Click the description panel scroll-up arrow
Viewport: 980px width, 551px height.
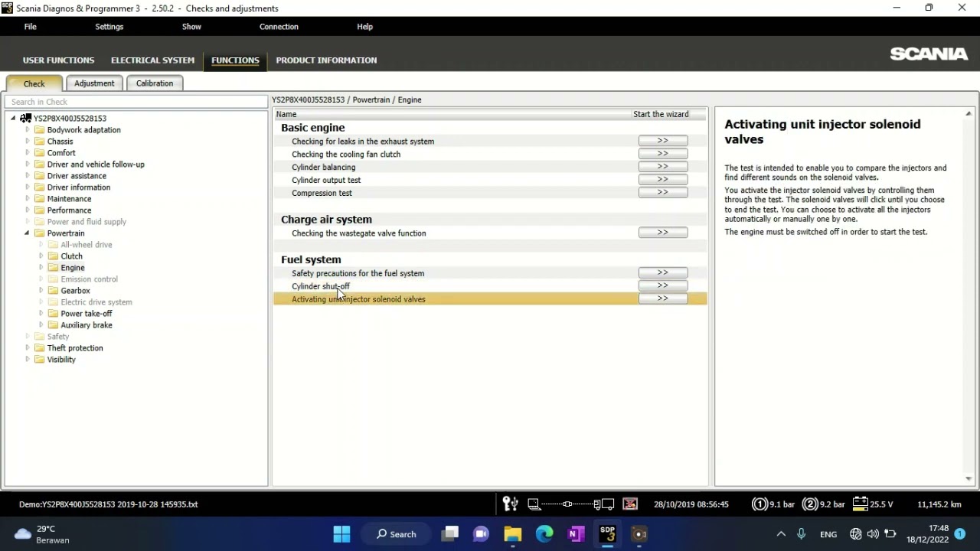pyautogui.click(x=969, y=114)
